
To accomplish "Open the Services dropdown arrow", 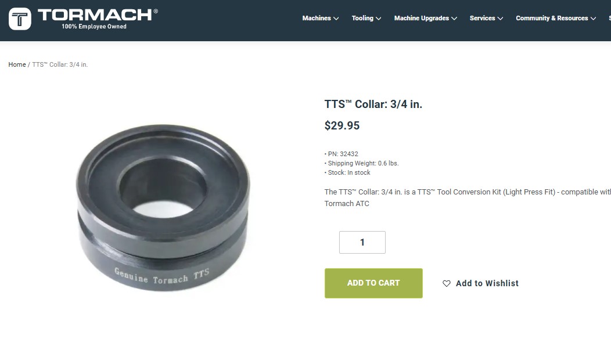I will [x=500, y=19].
